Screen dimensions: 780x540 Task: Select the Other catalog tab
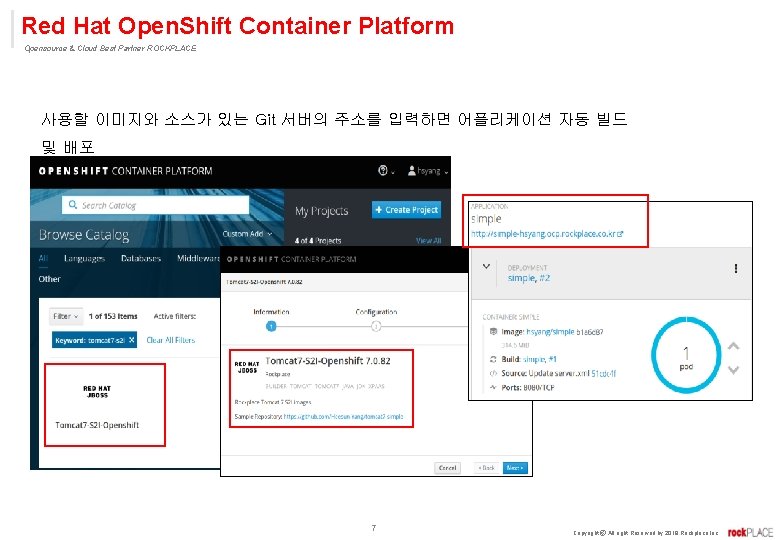tap(49, 279)
